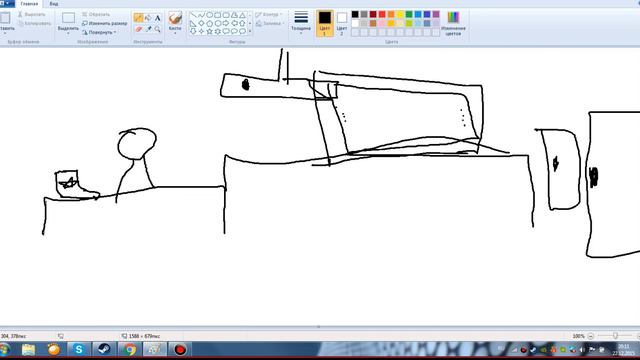
Task: Select the Pencil tool
Action: click(138, 18)
